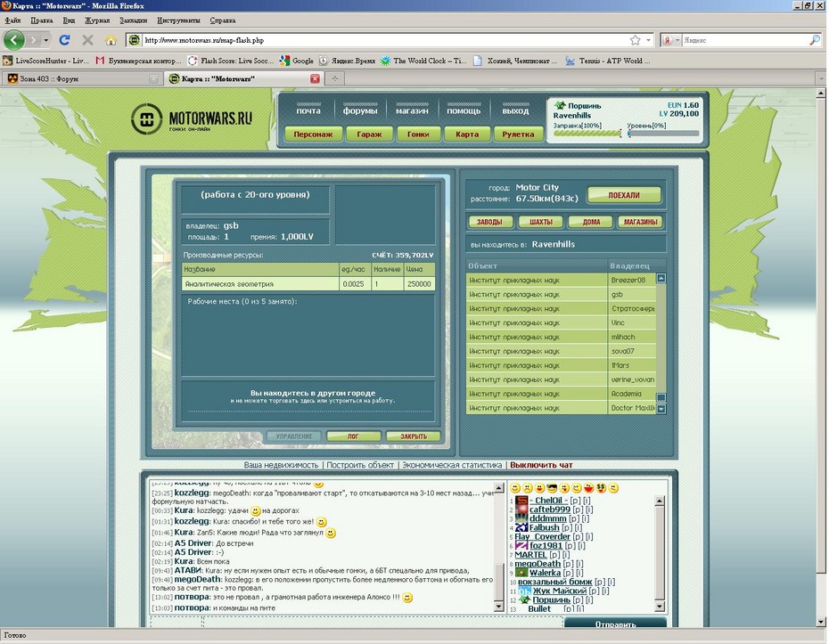This screenshot has width=829, height=644.
Task: Open the Файл menu
Action: point(12,20)
